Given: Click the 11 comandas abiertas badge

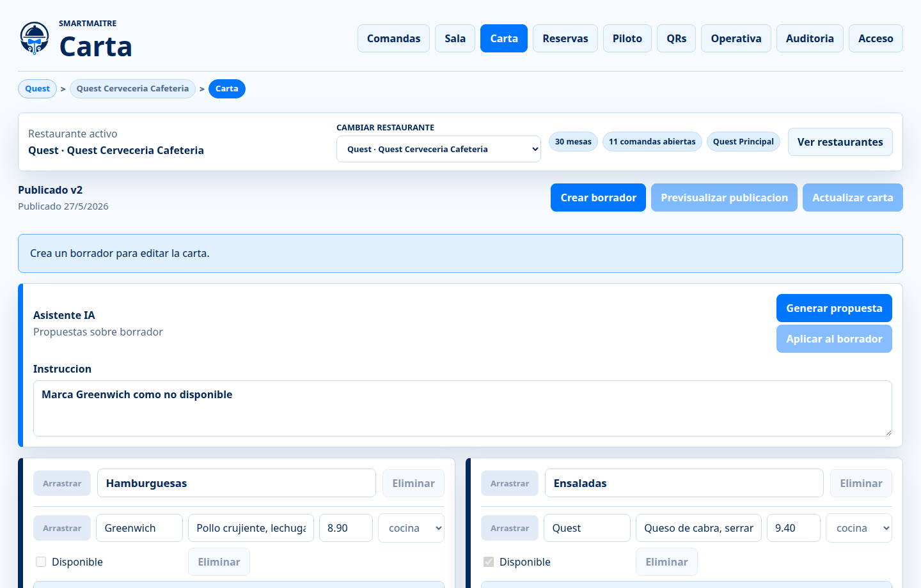Looking at the screenshot, I should tap(652, 142).
